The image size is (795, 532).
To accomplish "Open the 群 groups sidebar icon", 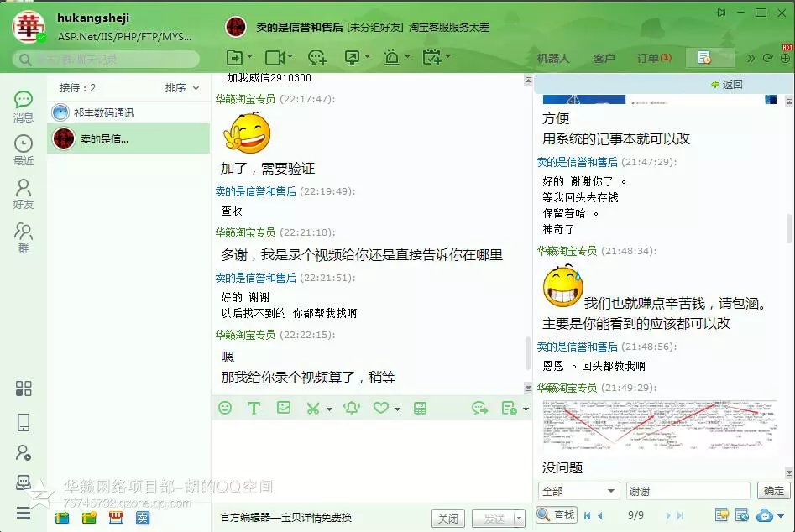I will (x=24, y=237).
